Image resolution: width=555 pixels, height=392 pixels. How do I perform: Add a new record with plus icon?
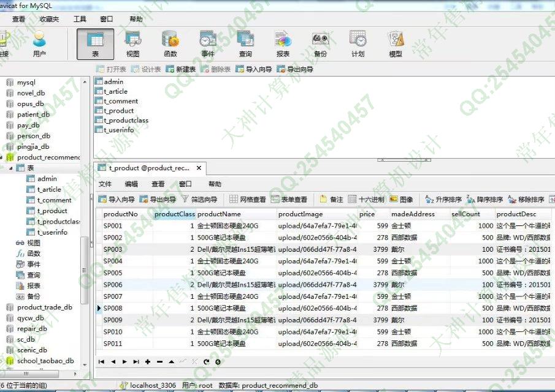[x=148, y=361]
